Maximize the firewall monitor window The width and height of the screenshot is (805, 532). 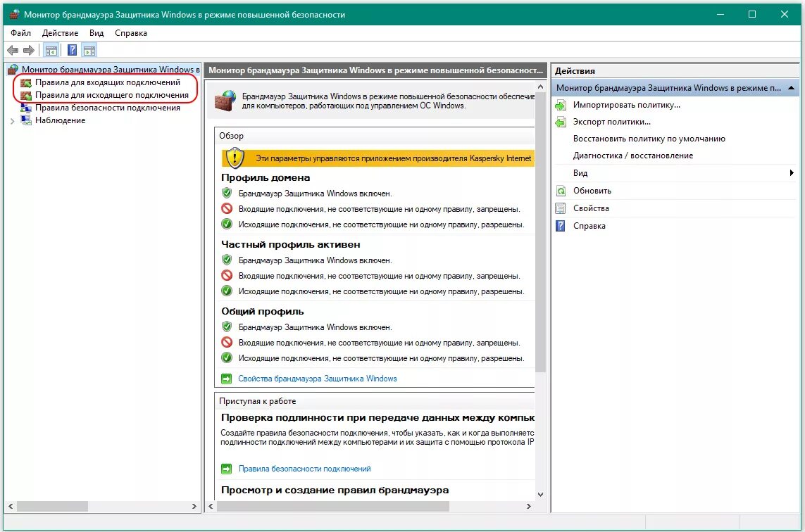tap(752, 14)
